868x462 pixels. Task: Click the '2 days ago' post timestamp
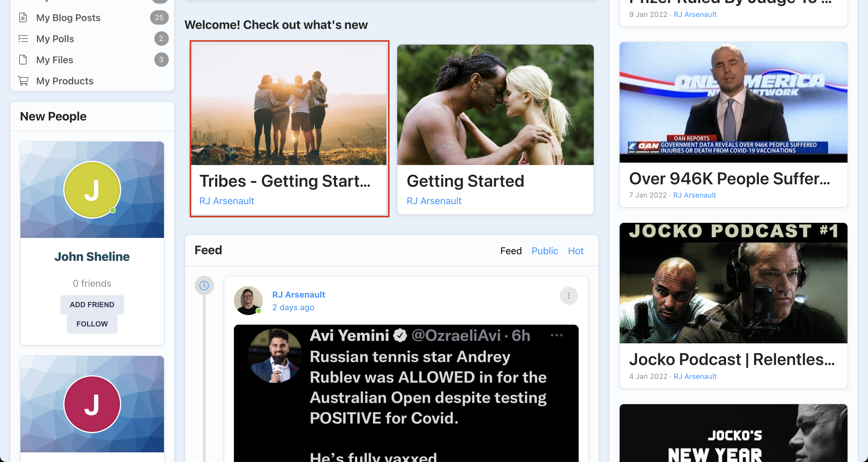click(293, 307)
